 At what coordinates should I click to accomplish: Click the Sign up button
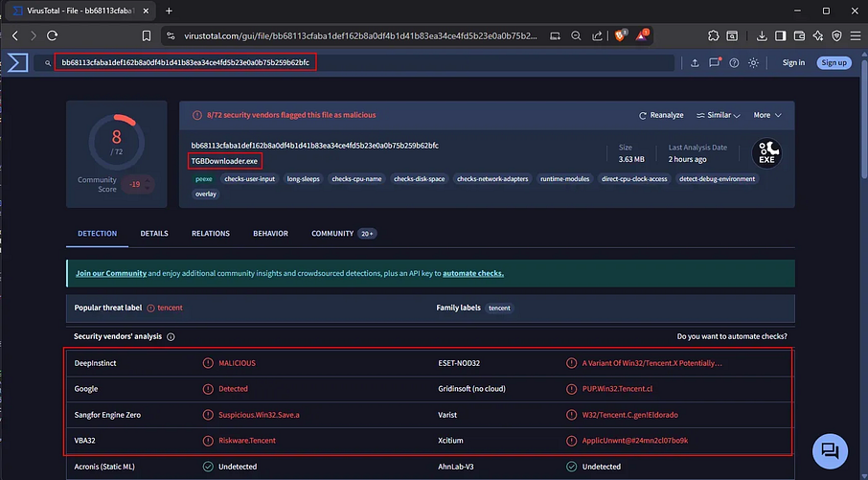pyautogui.click(x=834, y=62)
